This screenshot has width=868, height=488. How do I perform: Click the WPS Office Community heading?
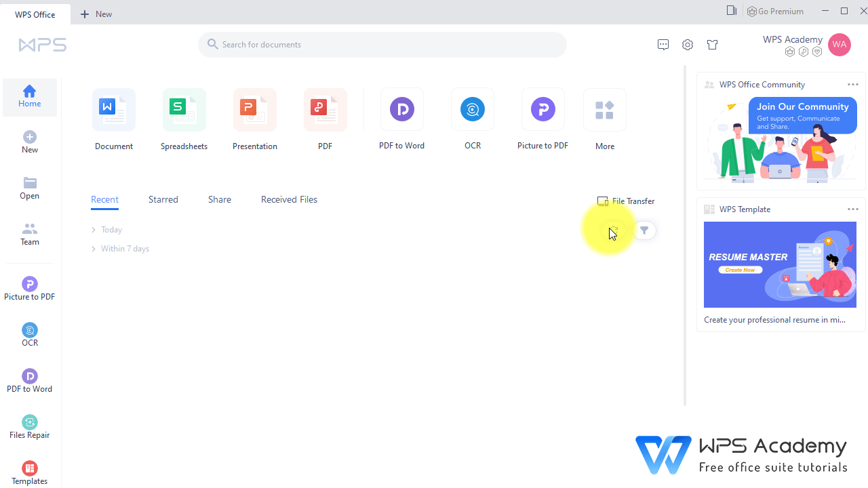click(762, 85)
